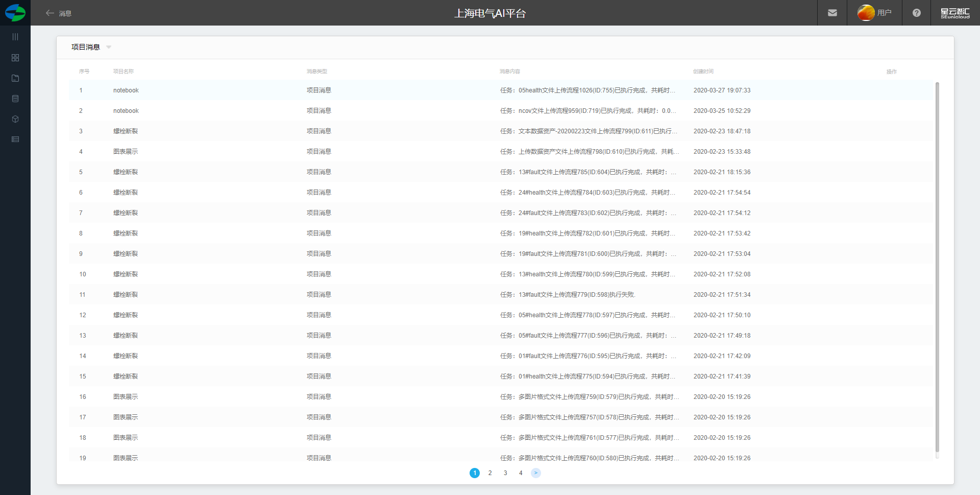
Task: Click timestamp 2020-02-21 18:15:36
Action: pos(722,172)
